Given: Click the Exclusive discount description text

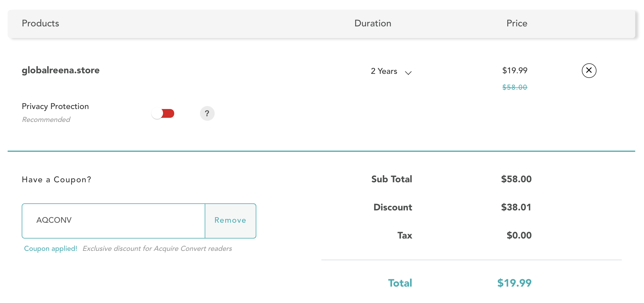Looking at the screenshot, I should pyautogui.click(x=157, y=248).
